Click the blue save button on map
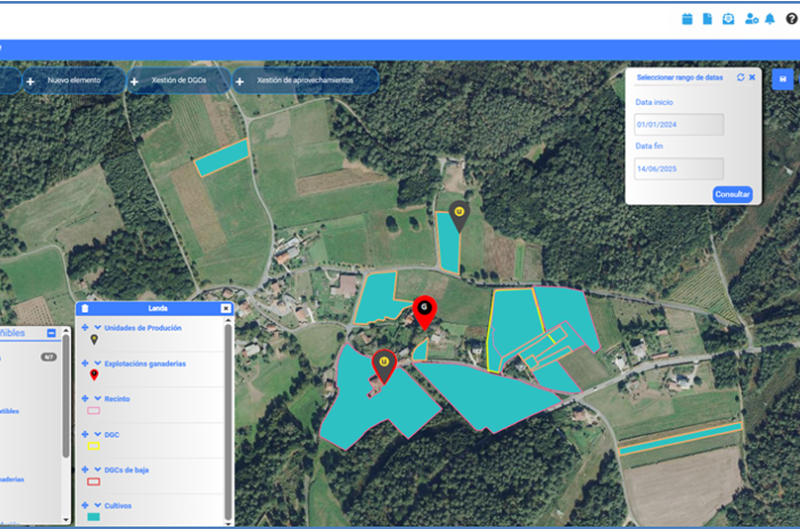This screenshot has height=530, width=800. (783, 79)
